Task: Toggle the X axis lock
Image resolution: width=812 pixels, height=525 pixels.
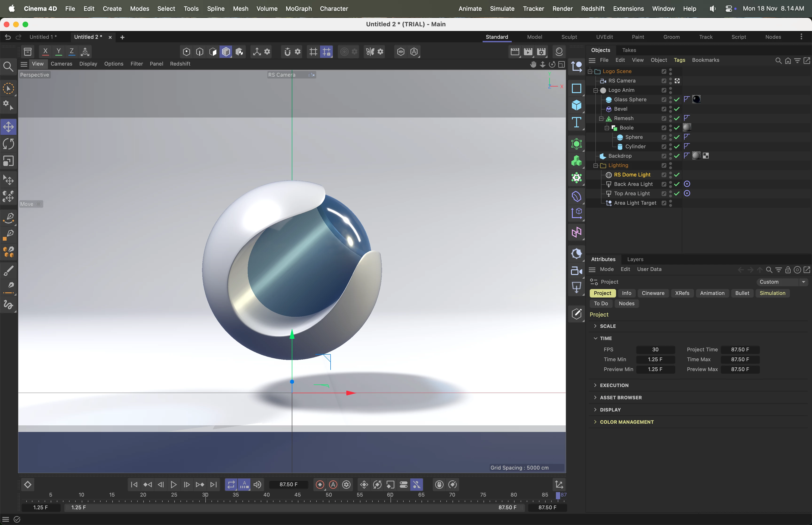Action: point(45,52)
